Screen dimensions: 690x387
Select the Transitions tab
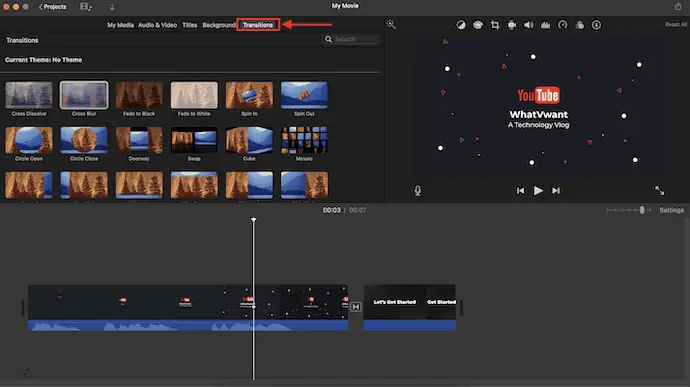coord(258,25)
